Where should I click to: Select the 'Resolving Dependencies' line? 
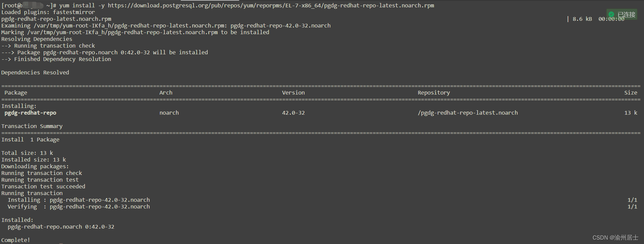click(x=37, y=39)
